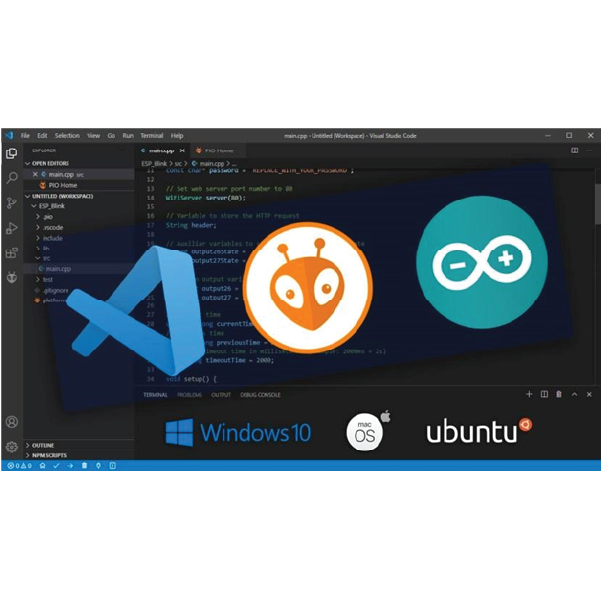The width and height of the screenshot is (601, 600).
Task: Switch to the Terminal panel tab
Action: [x=155, y=395]
